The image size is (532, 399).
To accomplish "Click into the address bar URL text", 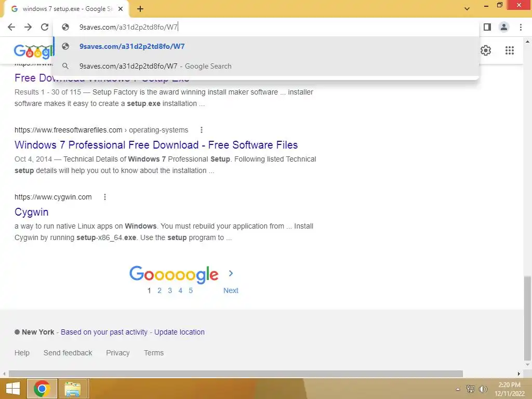I will click(x=128, y=27).
